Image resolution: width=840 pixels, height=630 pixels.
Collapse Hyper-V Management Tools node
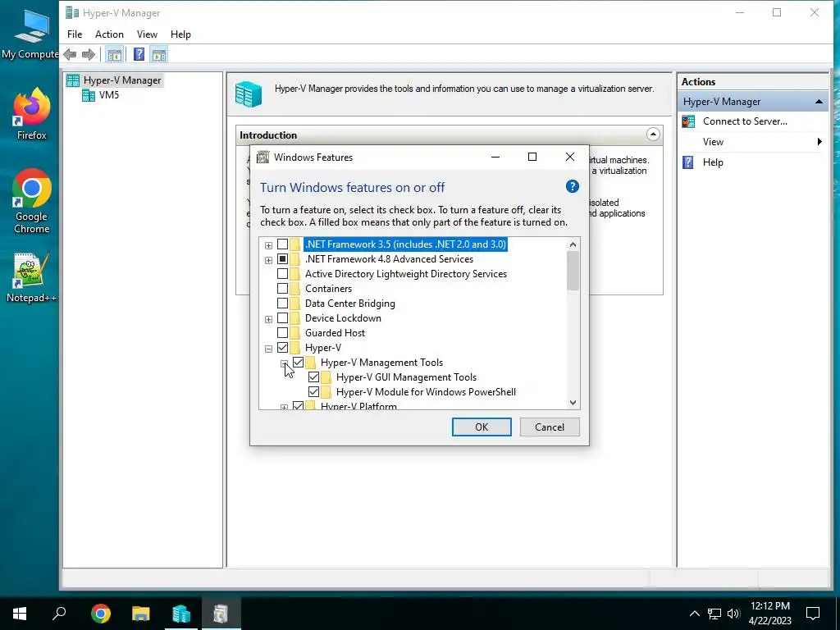click(x=284, y=363)
